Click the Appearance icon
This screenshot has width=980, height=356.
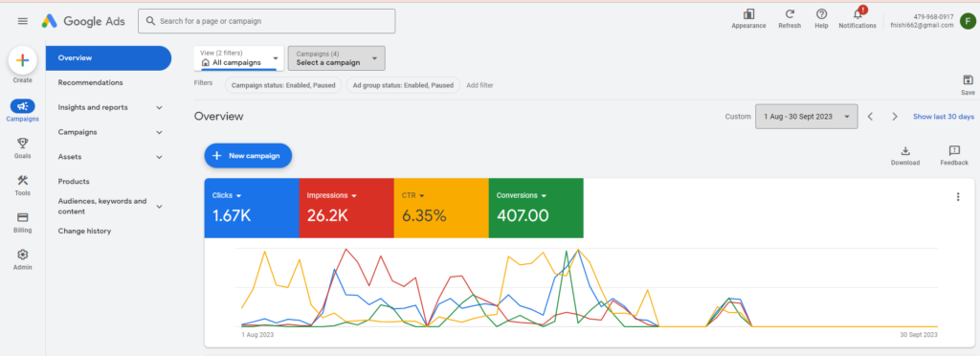tap(748, 13)
